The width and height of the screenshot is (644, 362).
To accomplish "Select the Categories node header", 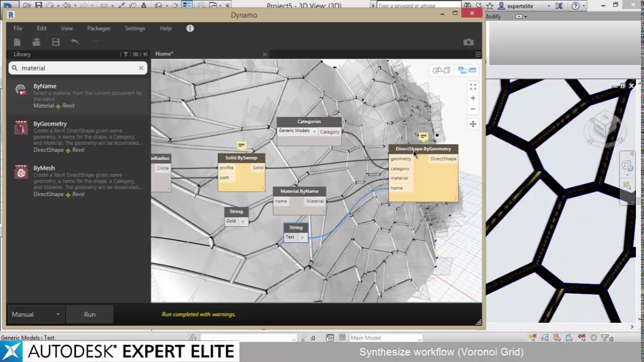I will click(x=309, y=122).
